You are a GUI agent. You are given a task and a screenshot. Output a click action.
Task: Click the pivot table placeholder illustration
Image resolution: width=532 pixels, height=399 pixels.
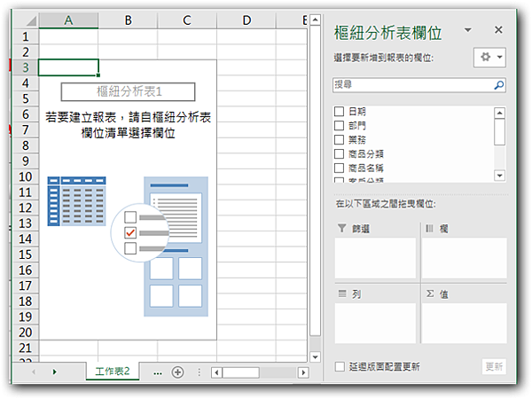pos(128,246)
